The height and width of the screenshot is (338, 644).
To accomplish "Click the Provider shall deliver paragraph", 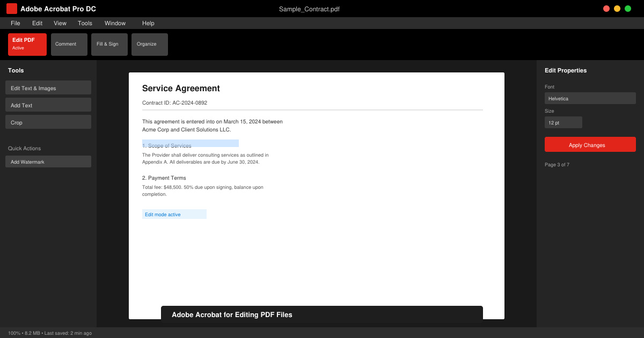I will 206,158.
